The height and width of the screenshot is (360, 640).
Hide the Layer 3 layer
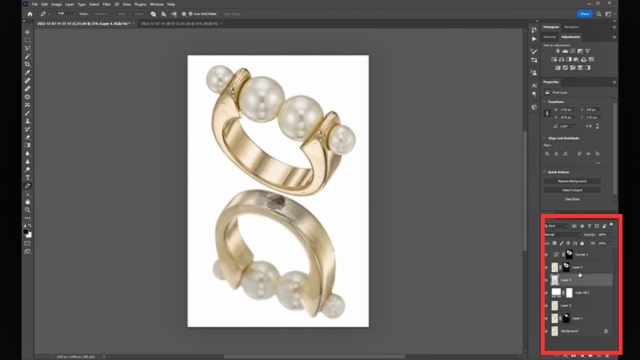[547, 306]
